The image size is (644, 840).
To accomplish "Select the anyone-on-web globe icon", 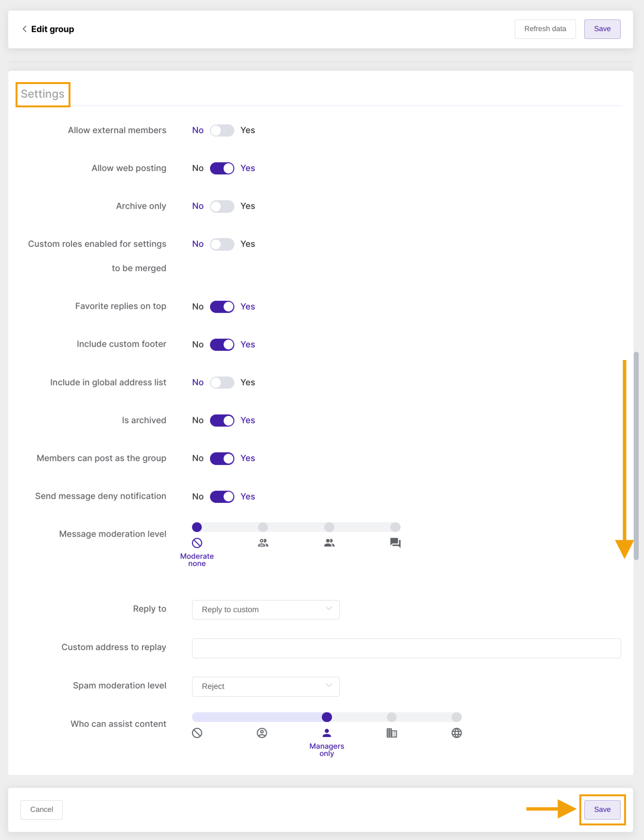I will pyautogui.click(x=456, y=733).
